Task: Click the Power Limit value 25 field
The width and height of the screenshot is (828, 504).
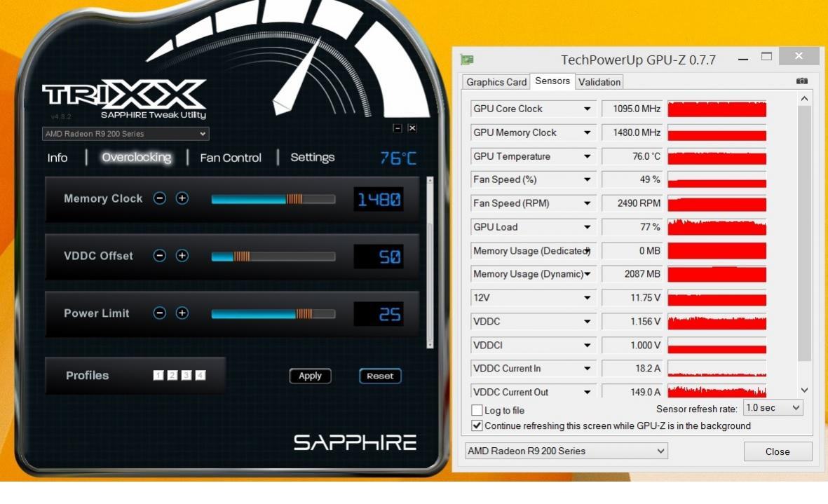Action: pos(379,315)
